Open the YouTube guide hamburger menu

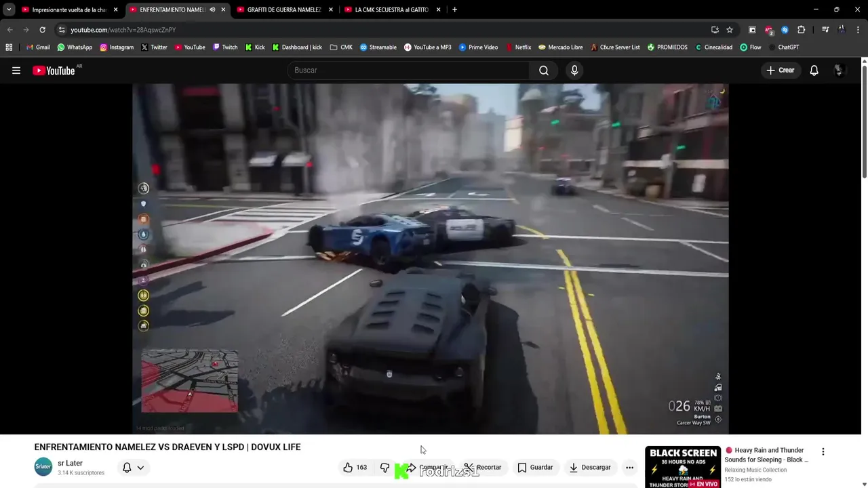pyautogui.click(x=16, y=70)
